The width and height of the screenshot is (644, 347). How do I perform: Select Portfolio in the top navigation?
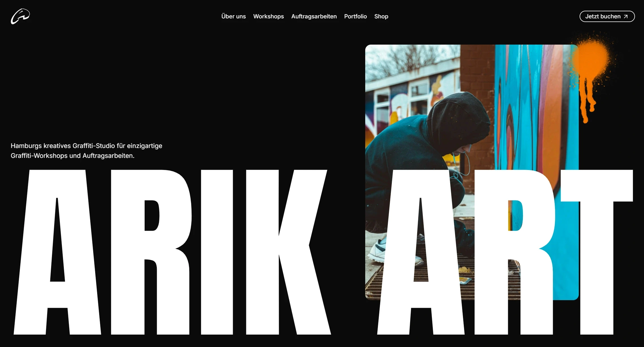point(355,16)
